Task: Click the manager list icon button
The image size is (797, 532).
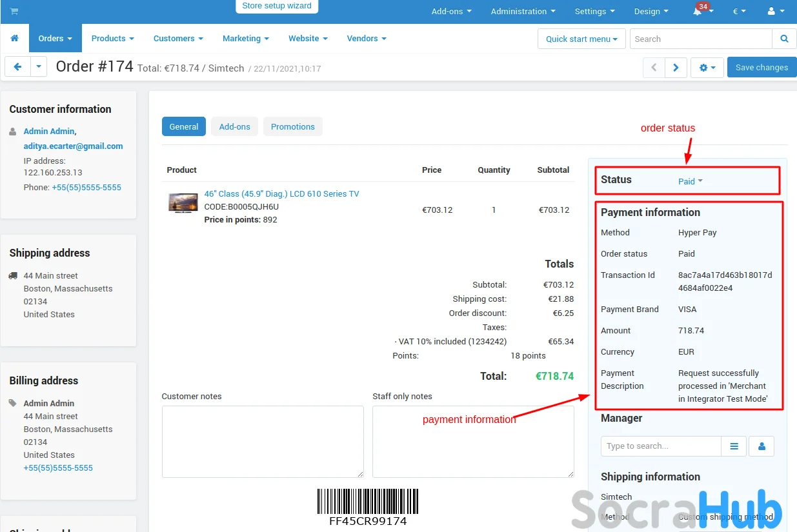Action: click(x=734, y=446)
